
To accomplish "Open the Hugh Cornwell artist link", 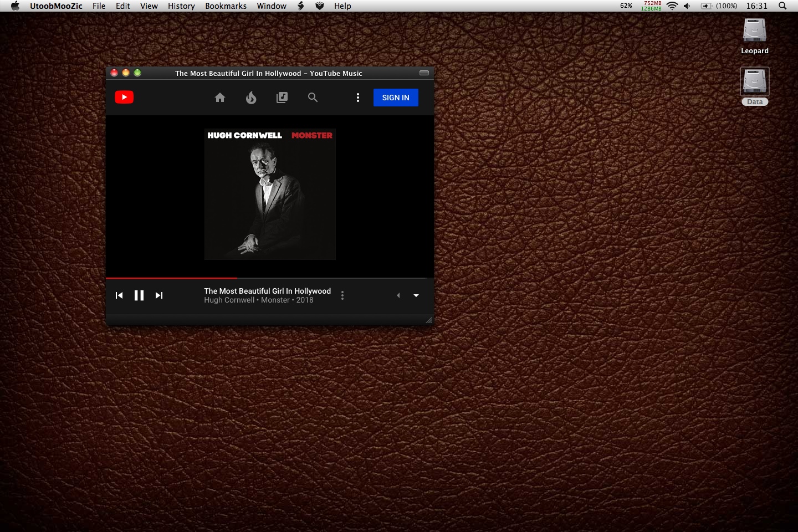I will click(229, 300).
